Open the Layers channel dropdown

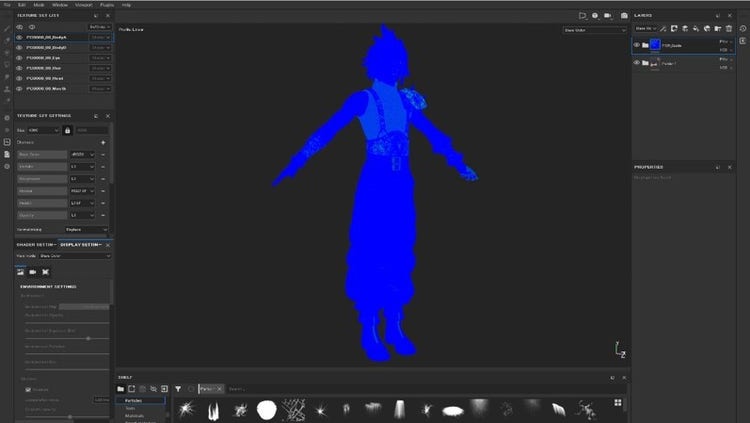pyautogui.click(x=646, y=29)
